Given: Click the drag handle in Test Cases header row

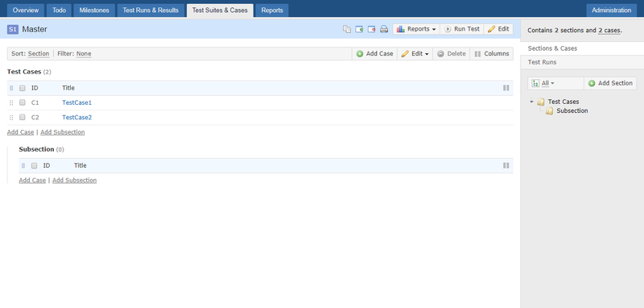Looking at the screenshot, I should [x=11, y=88].
